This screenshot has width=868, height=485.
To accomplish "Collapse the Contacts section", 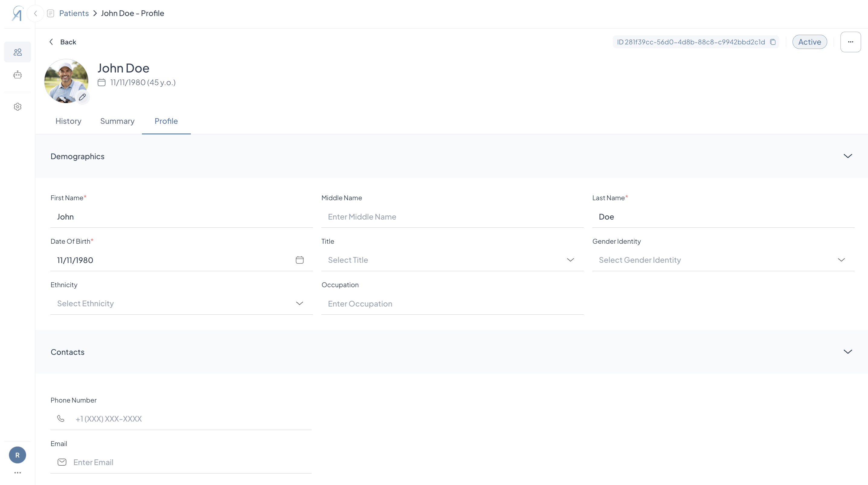I will tap(847, 352).
